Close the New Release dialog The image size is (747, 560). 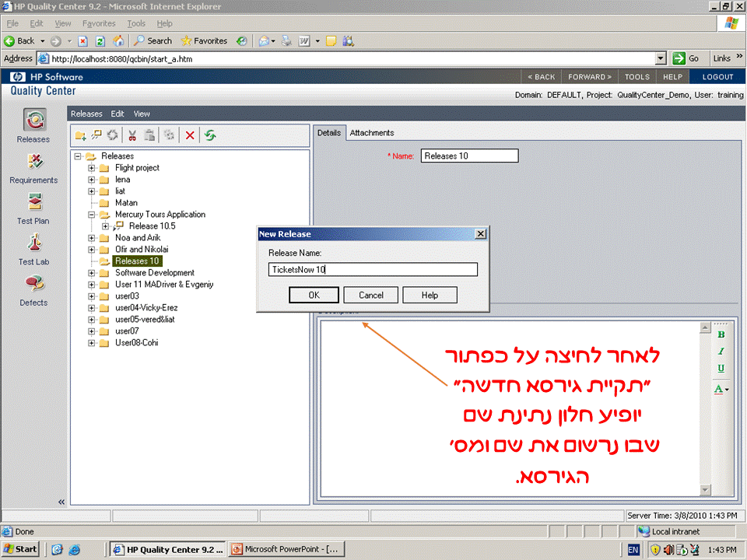481,234
